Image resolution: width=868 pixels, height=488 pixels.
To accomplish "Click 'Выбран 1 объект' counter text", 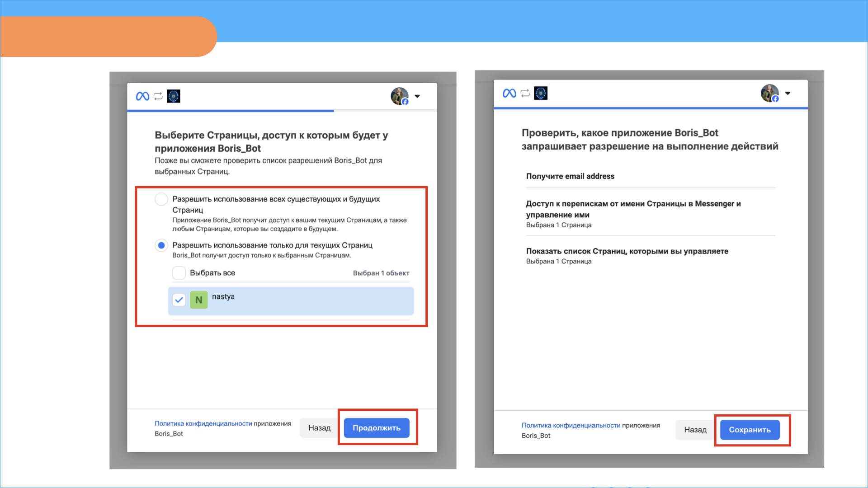I will (381, 273).
